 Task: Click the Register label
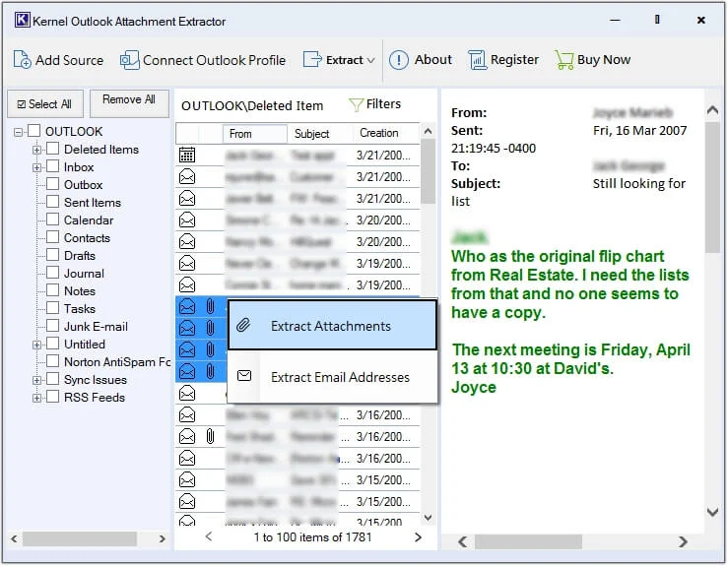(514, 59)
